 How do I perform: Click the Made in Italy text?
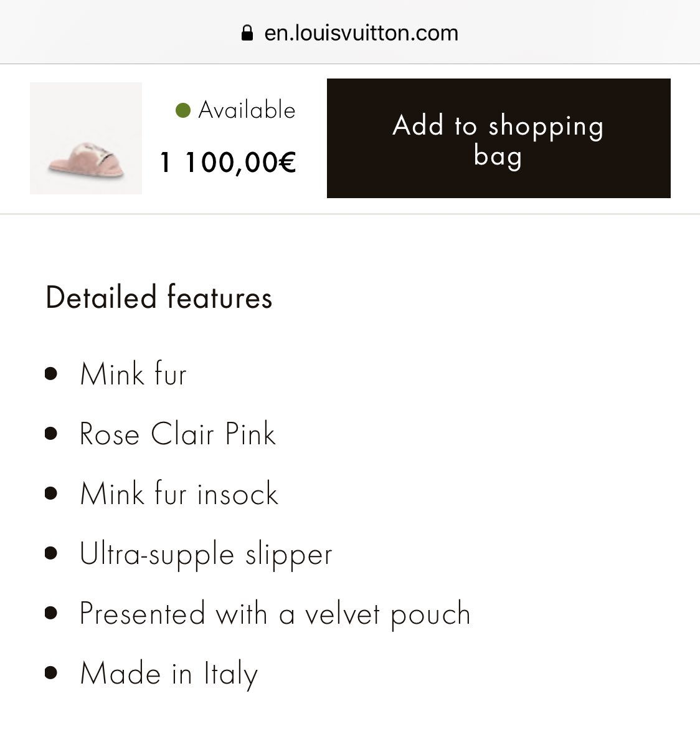coord(169,674)
